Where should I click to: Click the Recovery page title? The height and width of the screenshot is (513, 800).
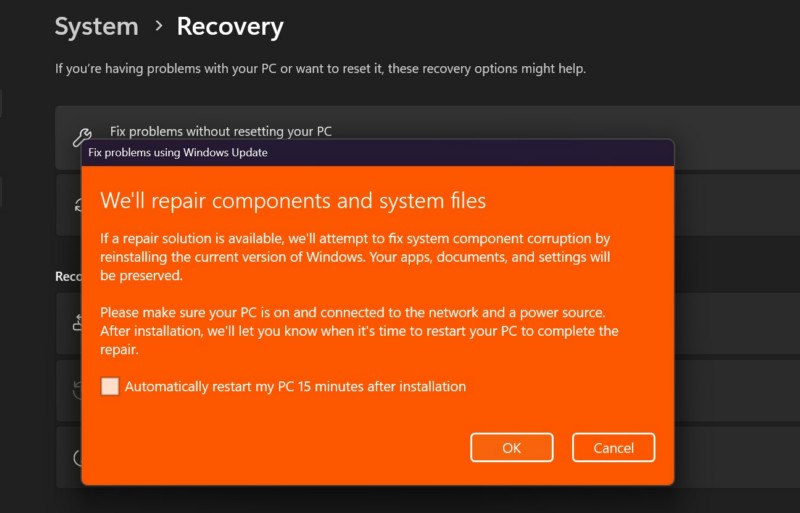coord(230,27)
